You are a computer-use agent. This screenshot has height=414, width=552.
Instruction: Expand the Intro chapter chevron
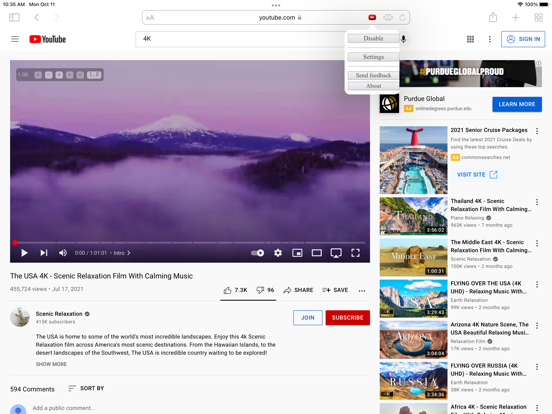128,253
